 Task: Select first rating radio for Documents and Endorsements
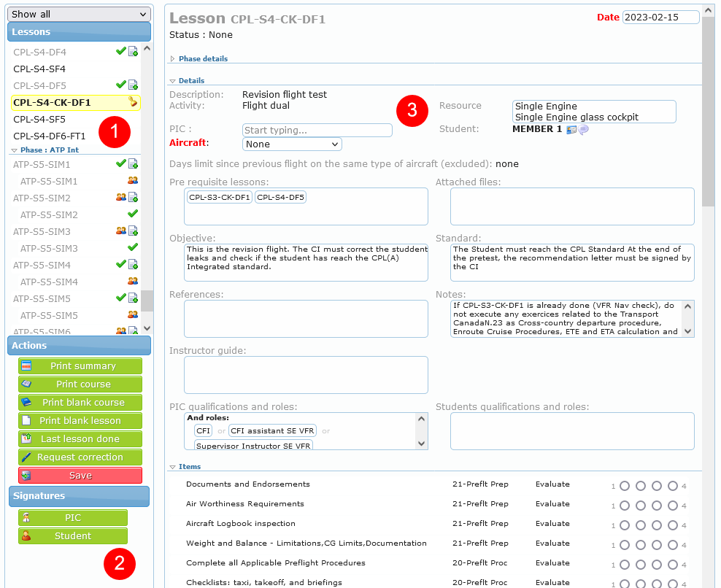pyautogui.click(x=625, y=486)
